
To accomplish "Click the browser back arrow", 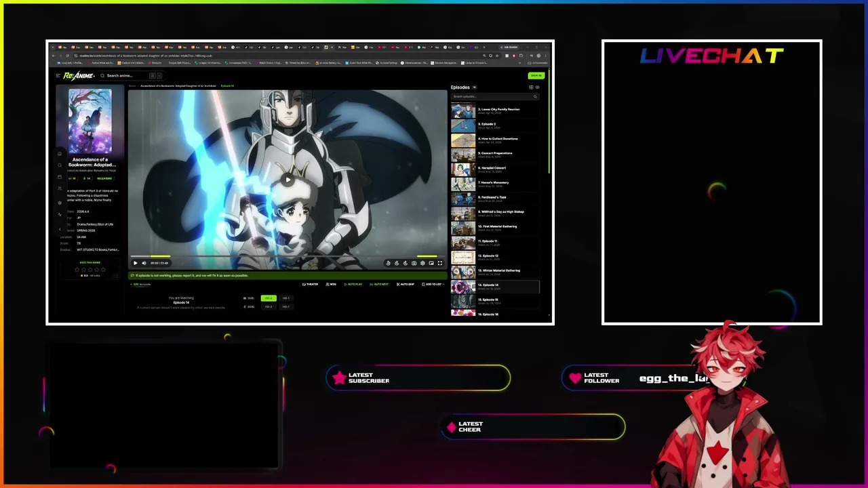I will [x=52, y=56].
